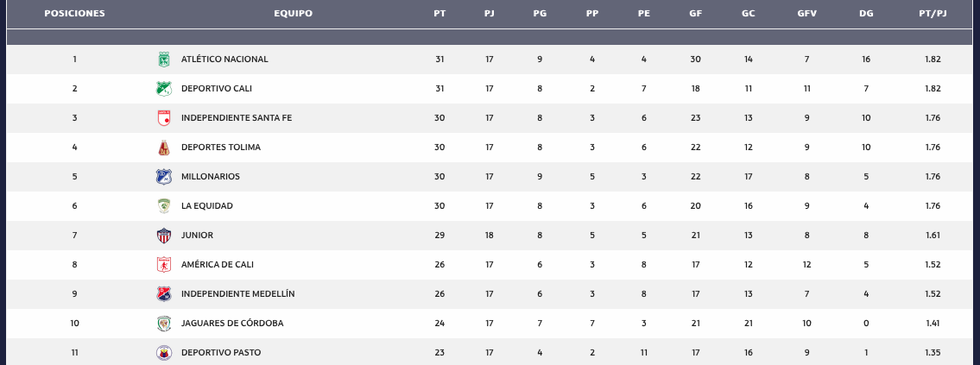
Task: Click the Millonarios team crest
Action: point(162,177)
